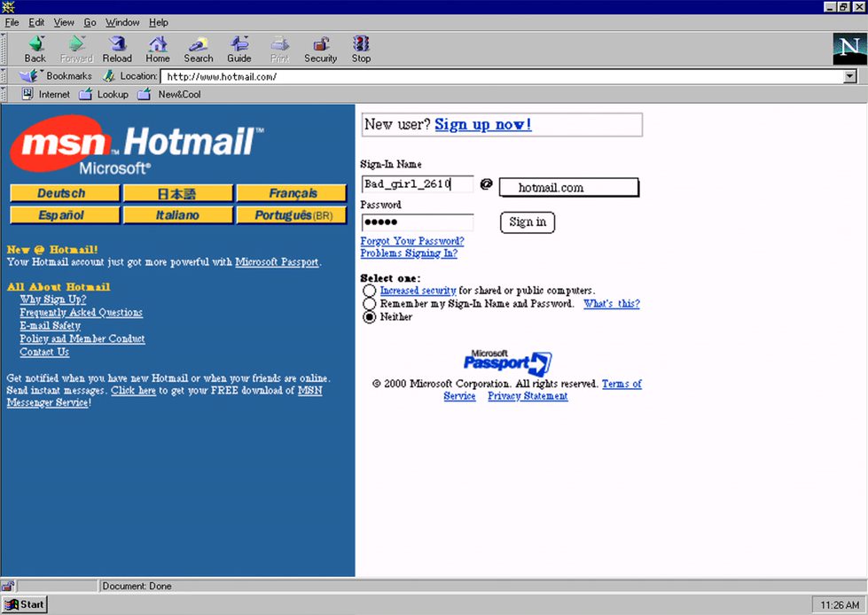
Task: Open Policy and Member Conduct link
Action: [x=82, y=339]
